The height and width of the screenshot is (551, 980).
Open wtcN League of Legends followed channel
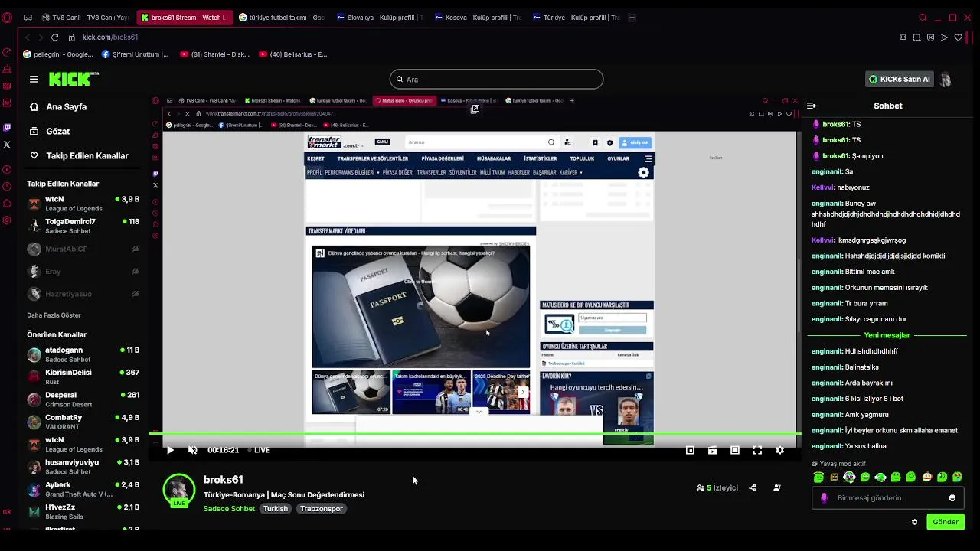[83, 204]
